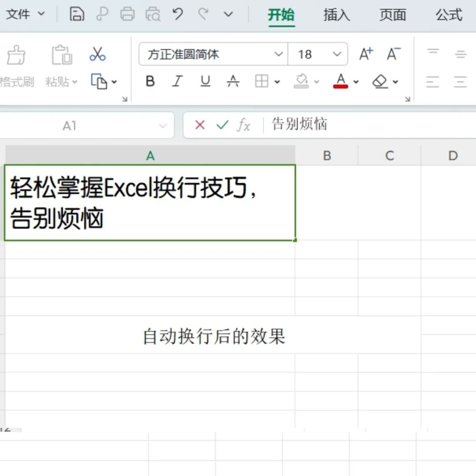Expand quick access toolbar dropdown
Screen dimensions: 476x476
pyautogui.click(x=228, y=14)
